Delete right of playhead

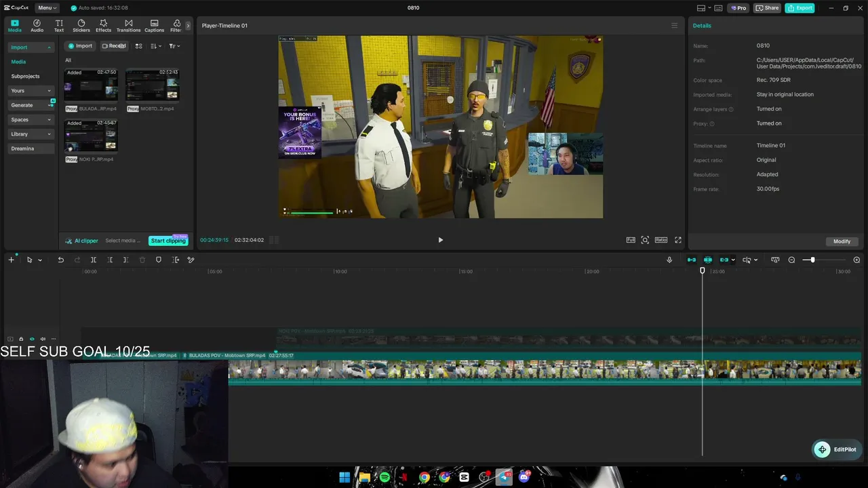pyautogui.click(x=126, y=260)
